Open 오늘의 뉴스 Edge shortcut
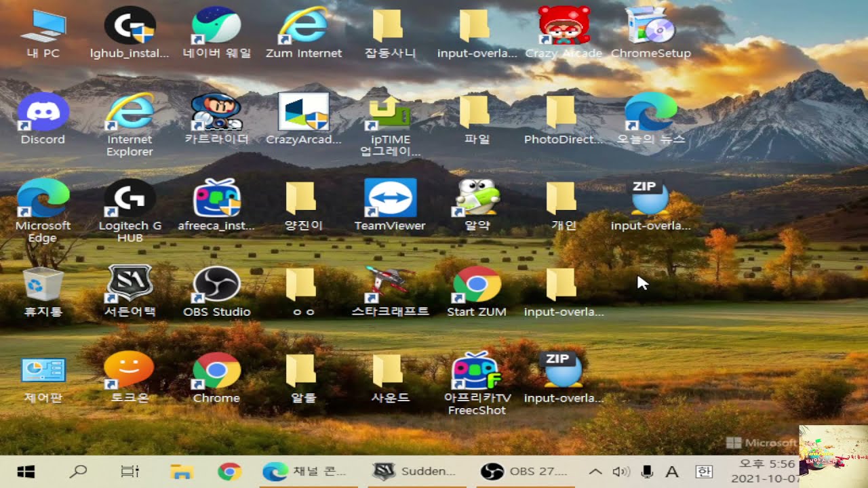The image size is (868, 488). pyautogui.click(x=650, y=119)
